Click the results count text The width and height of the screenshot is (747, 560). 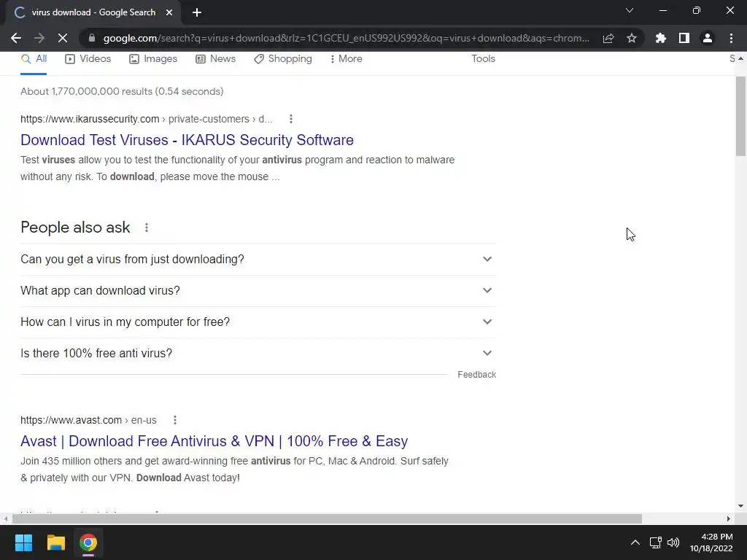[x=122, y=91]
